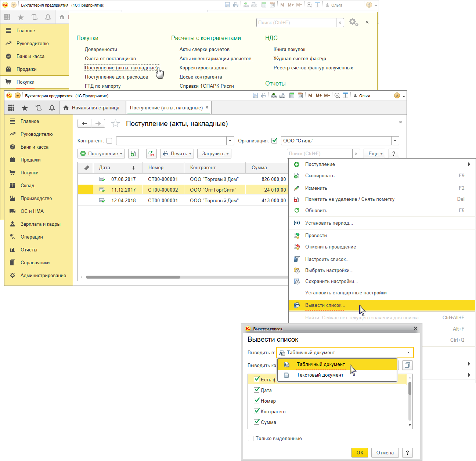The image size is (476, 461).
Task: Toggle the Организация filter checkbox
Action: (x=274, y=141)
